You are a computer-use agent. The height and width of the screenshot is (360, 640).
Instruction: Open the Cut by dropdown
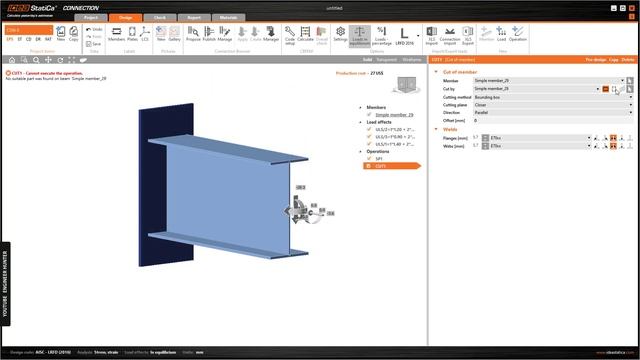(x=537, y=89)
